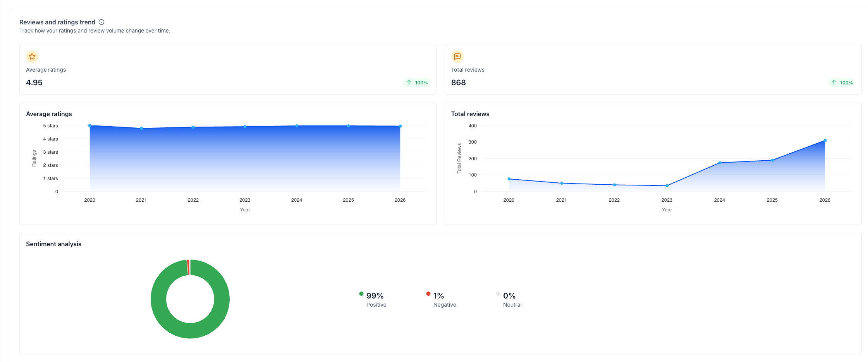
Task: Click the red Negative sliver of sentiment donut
Action: (x=188, y=267)
